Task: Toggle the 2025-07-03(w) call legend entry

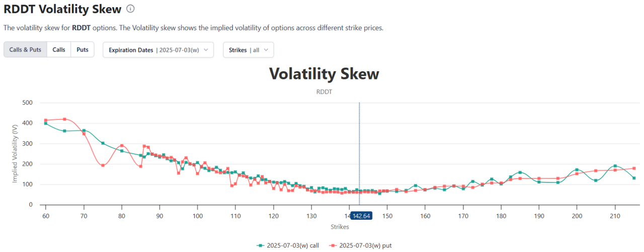Action: (x=287, y=245)
